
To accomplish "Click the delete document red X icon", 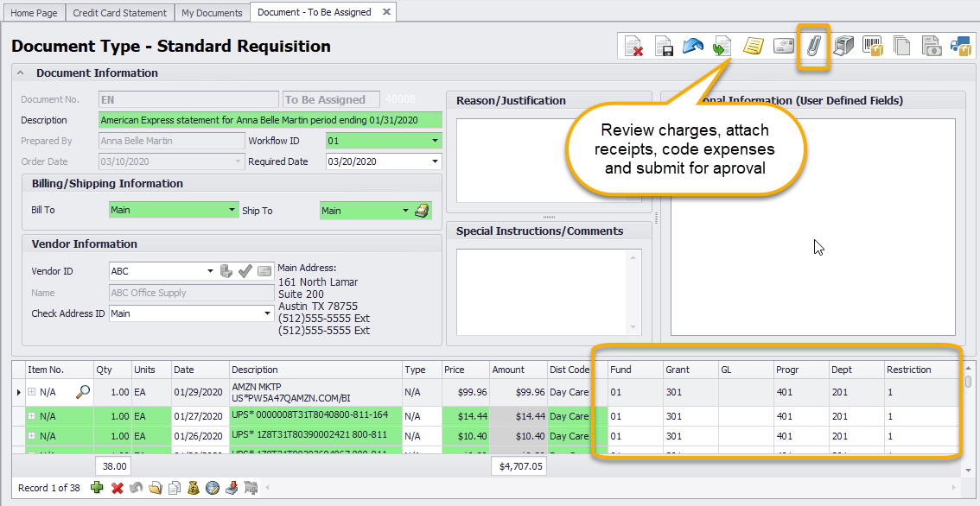I will coord(635,47).
